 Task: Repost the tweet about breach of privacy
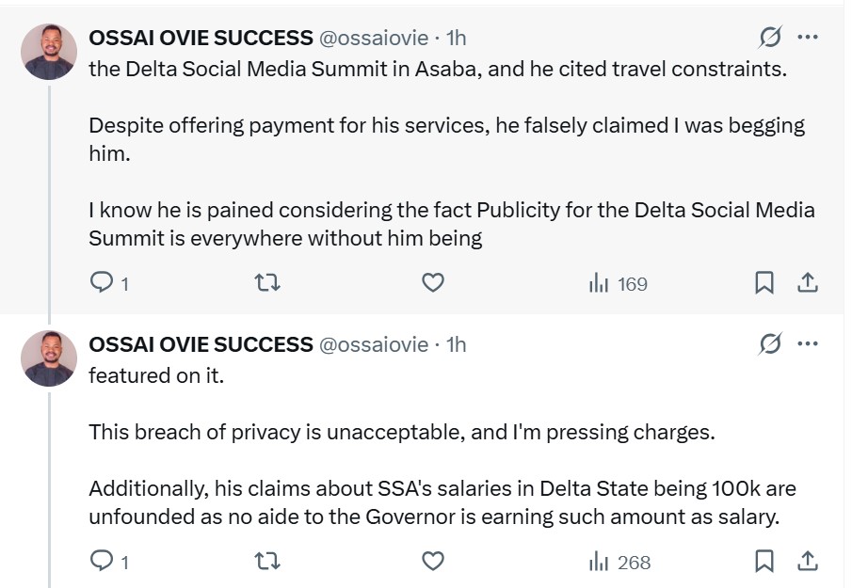tap(267, 562)
